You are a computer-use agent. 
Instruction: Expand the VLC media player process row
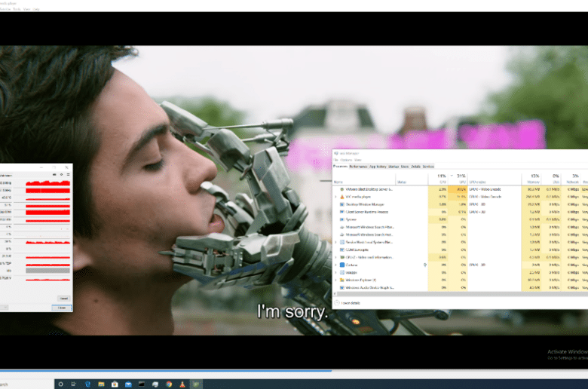click(335, 197)
